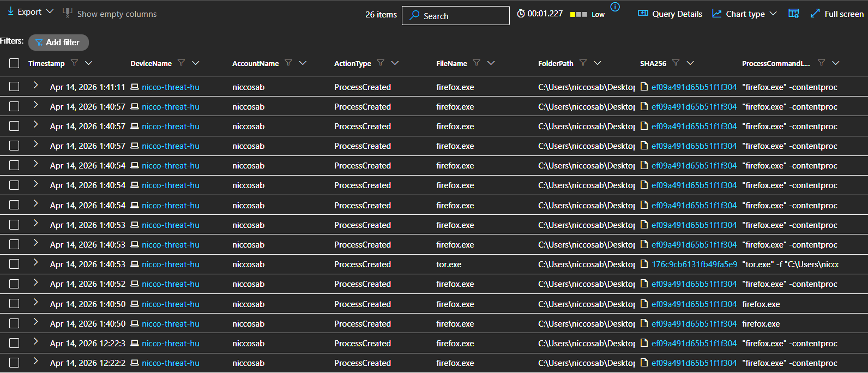
Task: Click the Export download icon
Action: click(11, 11)
